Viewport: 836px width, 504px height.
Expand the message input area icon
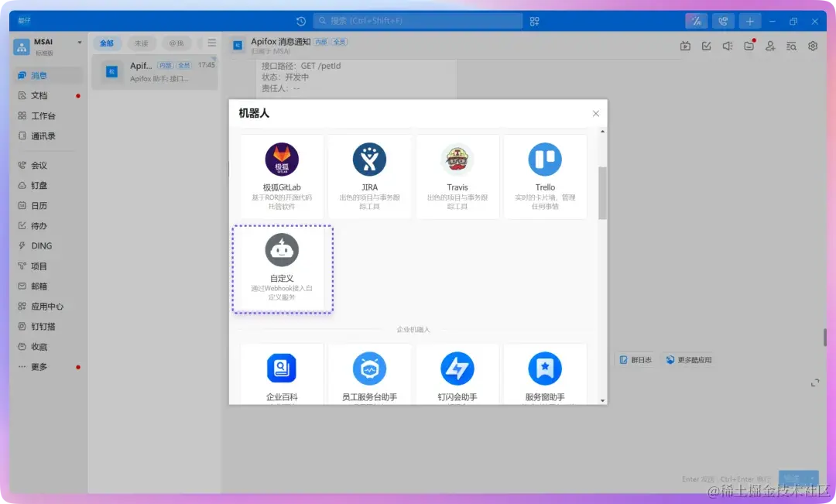814,383
